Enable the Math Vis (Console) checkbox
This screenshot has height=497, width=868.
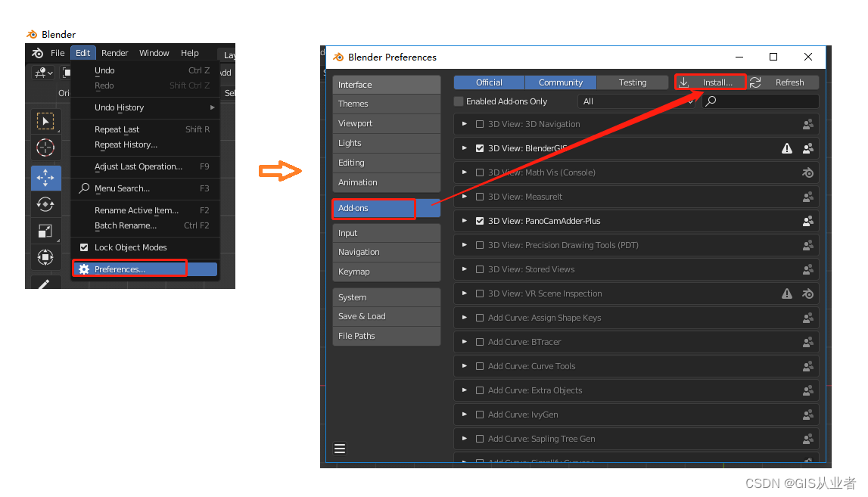tap(480, 172)
